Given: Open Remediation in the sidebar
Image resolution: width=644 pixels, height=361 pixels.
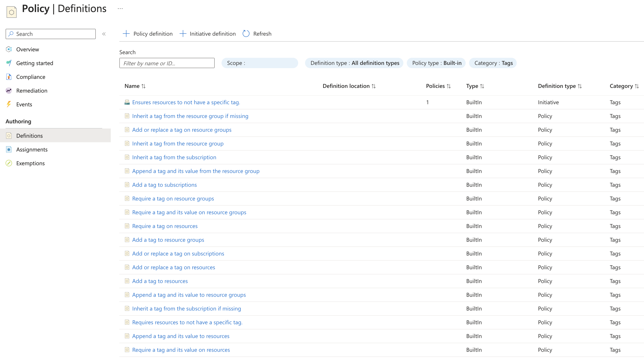Looking at the screenshot, I should pos(32,90).
